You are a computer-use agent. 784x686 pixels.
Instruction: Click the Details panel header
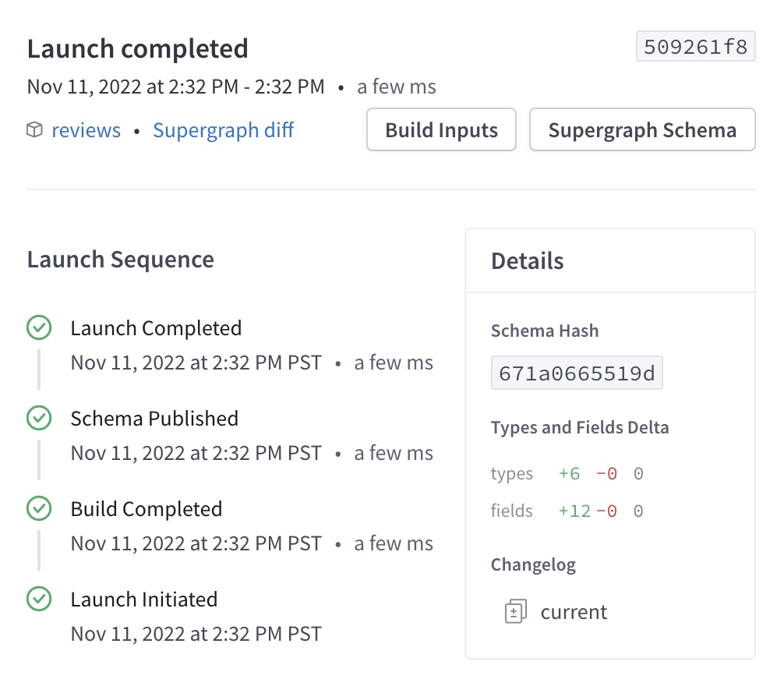pos(528,261)
